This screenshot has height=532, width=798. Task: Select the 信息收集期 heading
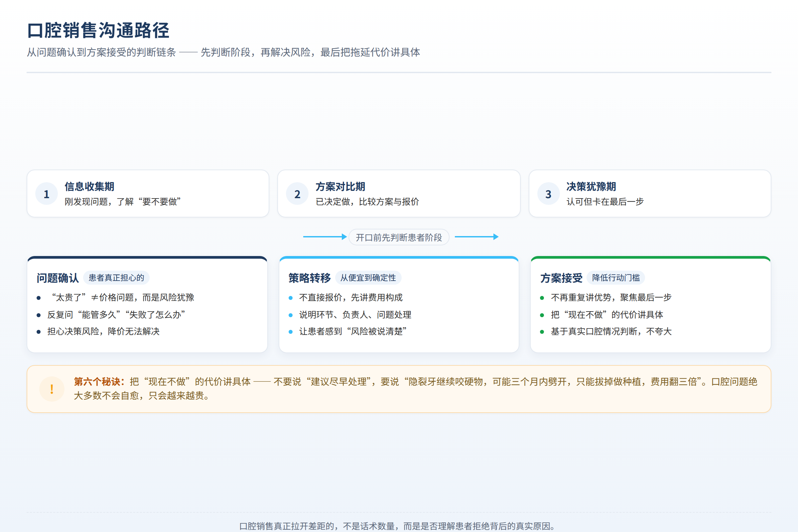89,186
